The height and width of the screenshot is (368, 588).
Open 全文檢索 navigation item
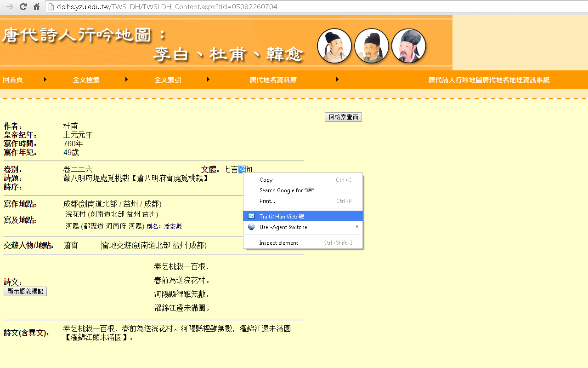tap(86, 80)
